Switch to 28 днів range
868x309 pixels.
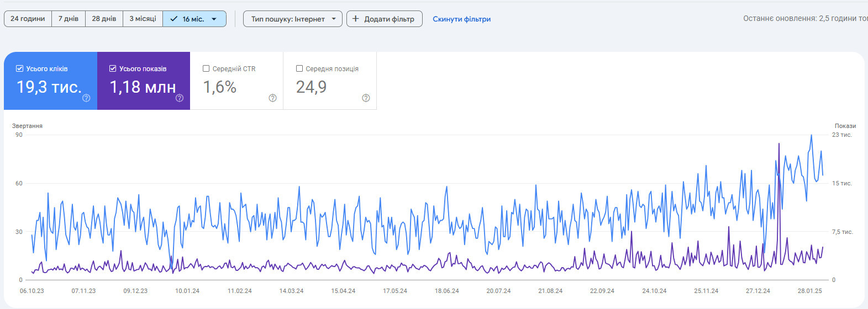point(104,19)
